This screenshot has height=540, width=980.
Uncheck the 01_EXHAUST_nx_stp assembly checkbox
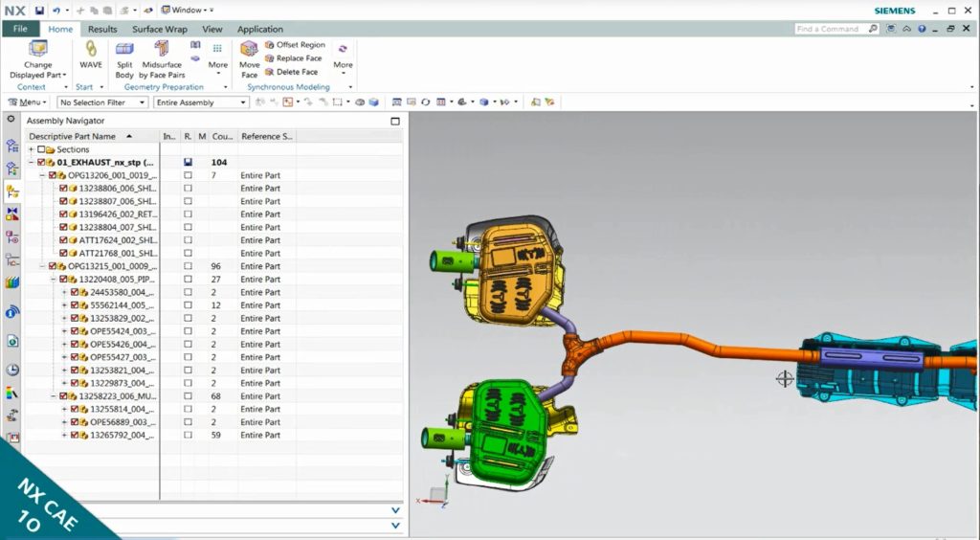[42, 163]
